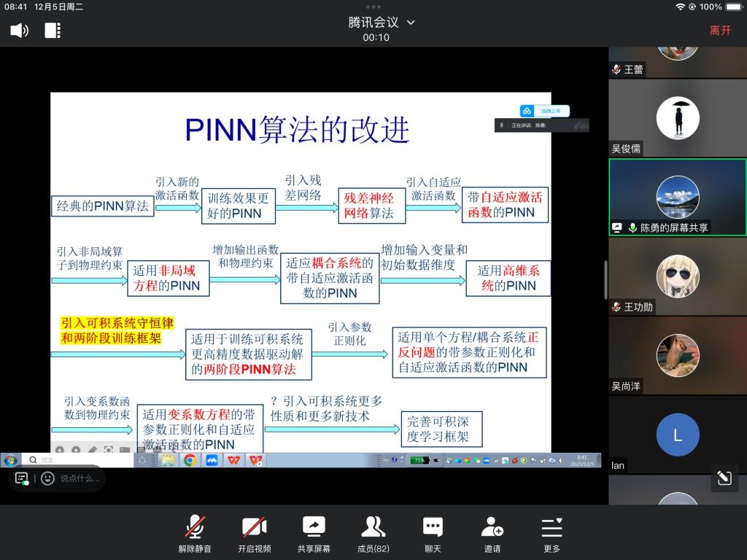The height and width of the screenshot is (560, 747).
Task: Click the 说点什么 message input field
Action: pos(80,478)
